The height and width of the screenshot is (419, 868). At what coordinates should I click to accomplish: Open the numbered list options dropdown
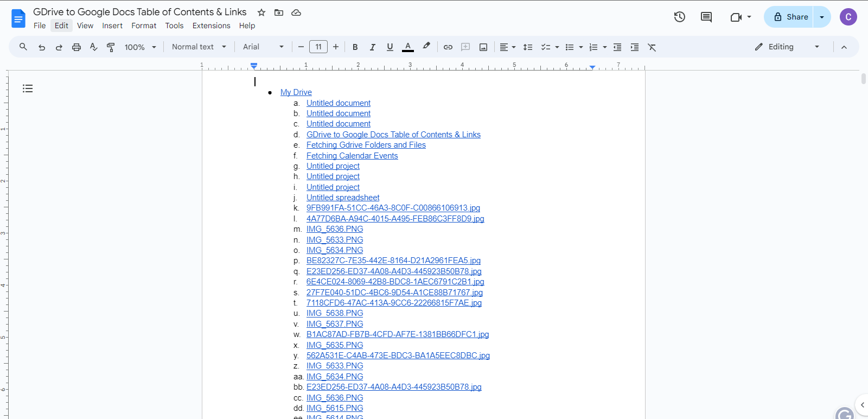[x=605, y=47]
